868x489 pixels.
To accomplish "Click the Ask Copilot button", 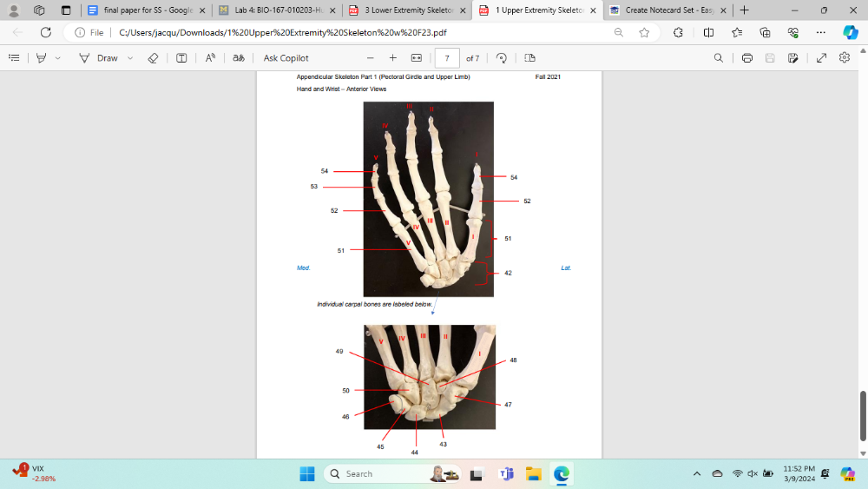I will [x=286, y=58].
